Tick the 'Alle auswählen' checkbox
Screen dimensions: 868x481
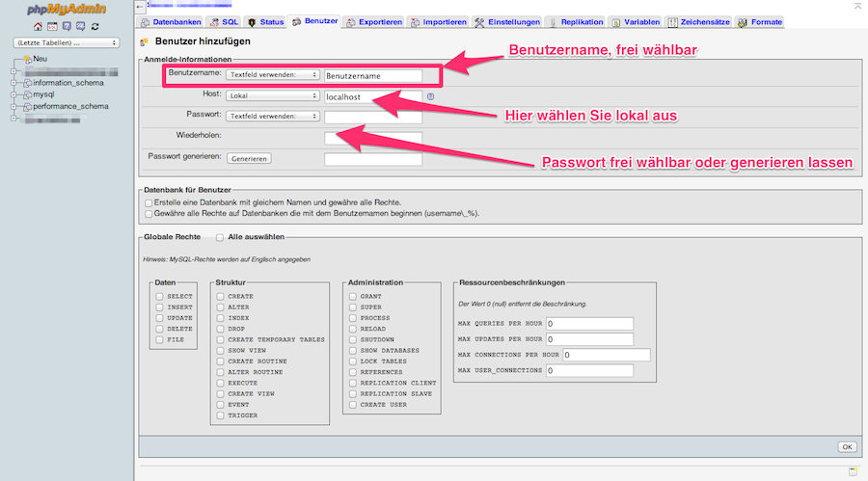click(x=220, y=237)
